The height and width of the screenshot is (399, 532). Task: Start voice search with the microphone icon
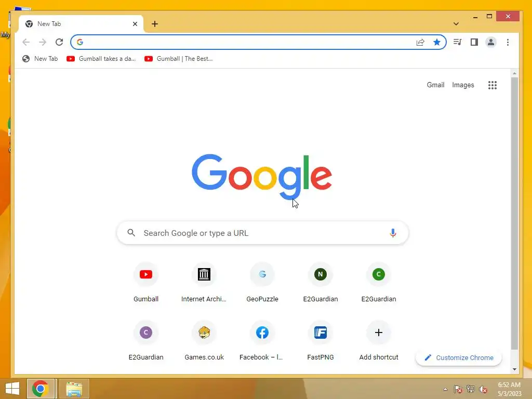click(x=393, y=233)
